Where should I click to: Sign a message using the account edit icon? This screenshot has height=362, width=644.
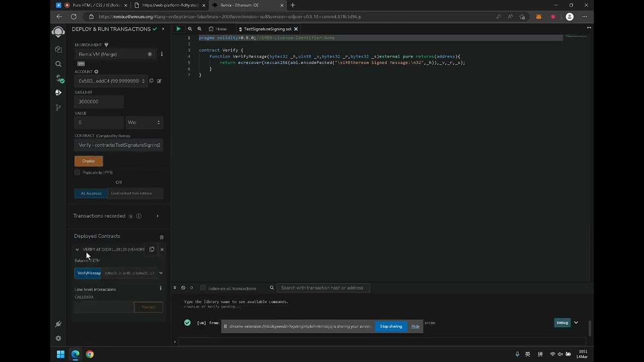pyautogui.click(x=159, y=81)
